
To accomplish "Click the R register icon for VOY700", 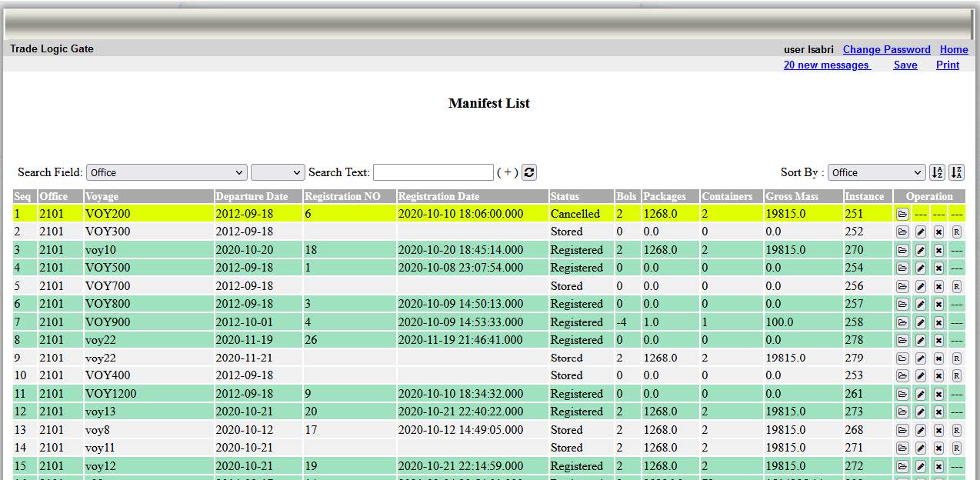I will point(956,286).
